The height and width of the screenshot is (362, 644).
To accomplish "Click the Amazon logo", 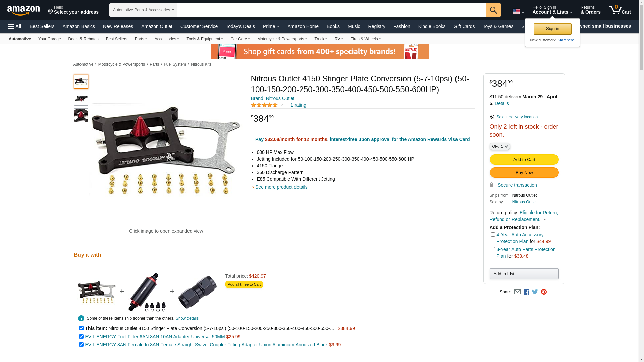I will [x=23, y=11].
